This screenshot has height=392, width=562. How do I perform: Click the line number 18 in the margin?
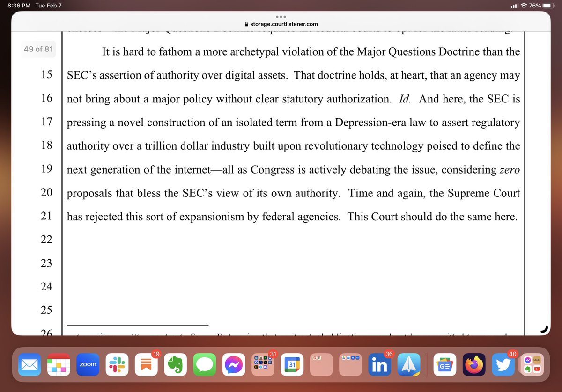(47, 146)
